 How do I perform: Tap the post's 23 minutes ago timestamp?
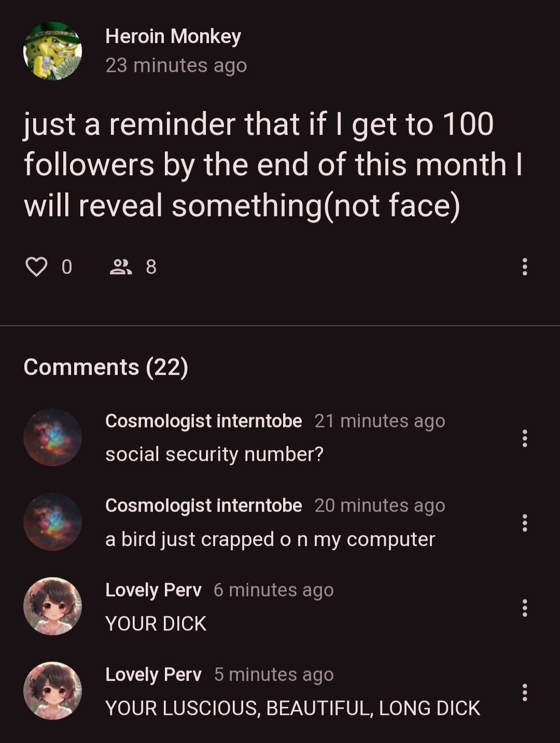(x=176, y=65)
